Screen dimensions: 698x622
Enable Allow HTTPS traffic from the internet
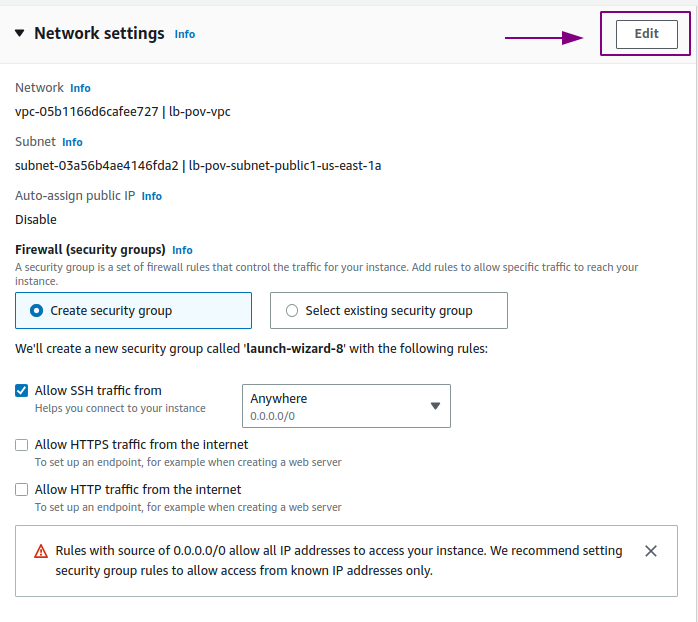[x=21, y=445]
